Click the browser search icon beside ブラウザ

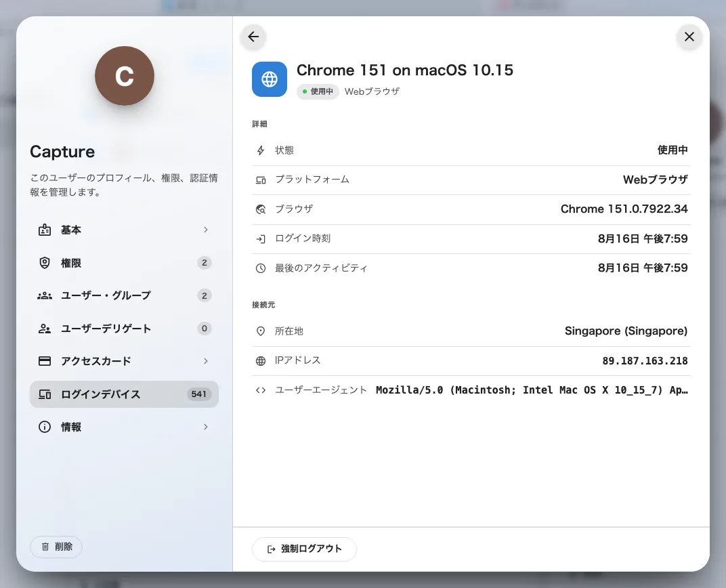261,209
